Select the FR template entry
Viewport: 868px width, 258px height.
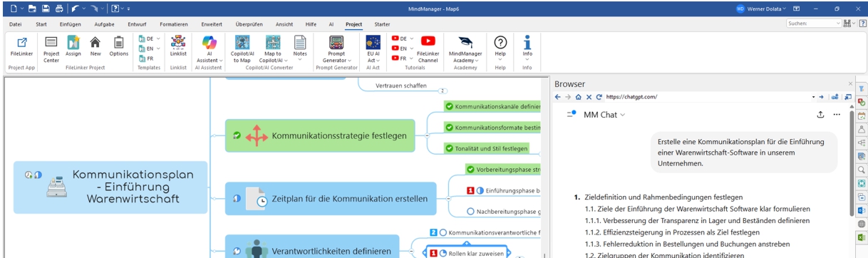[147, 58]
